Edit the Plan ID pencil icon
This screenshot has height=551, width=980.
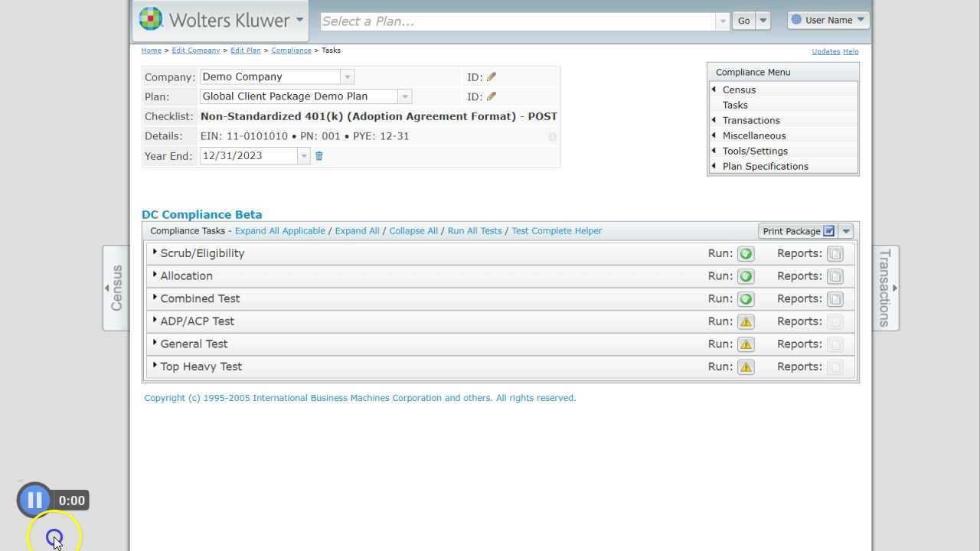pos(492,96)
